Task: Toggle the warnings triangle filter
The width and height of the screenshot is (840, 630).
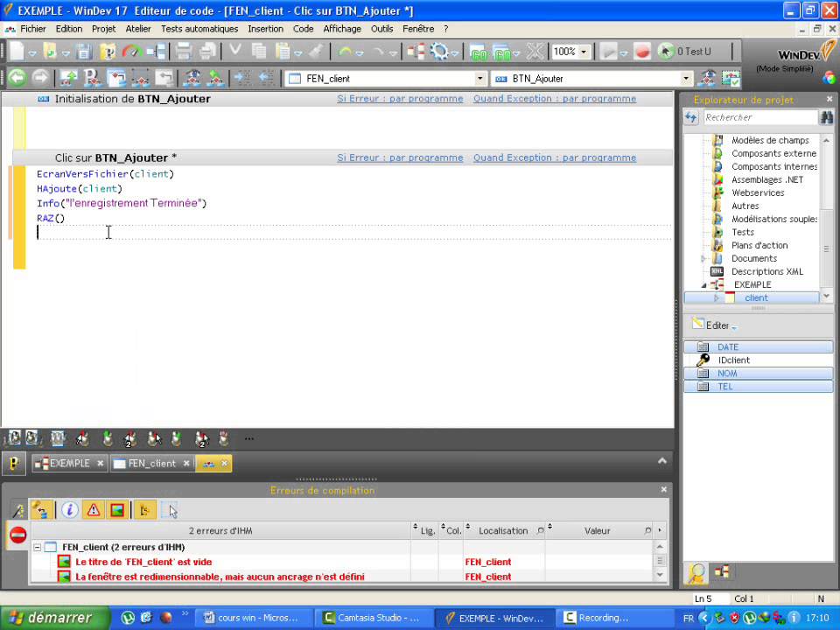Action: pos(94,509)
